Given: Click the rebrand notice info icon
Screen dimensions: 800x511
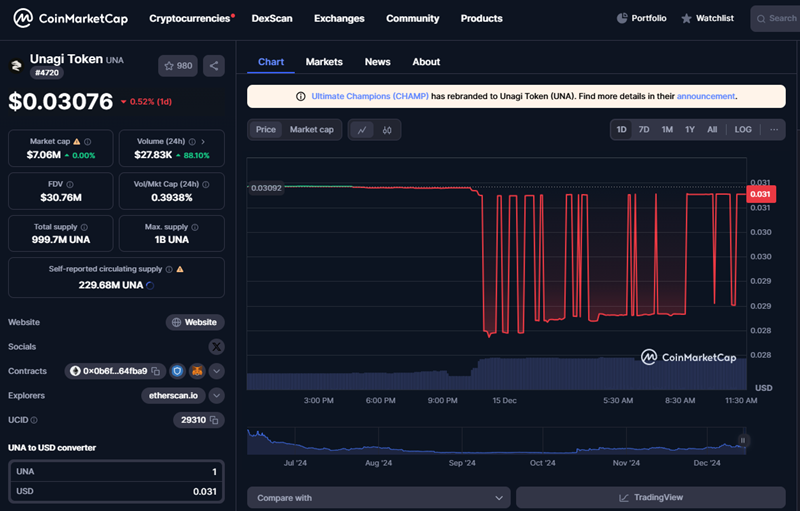Looking at the screenshot, I should click(x=301, y=96).
